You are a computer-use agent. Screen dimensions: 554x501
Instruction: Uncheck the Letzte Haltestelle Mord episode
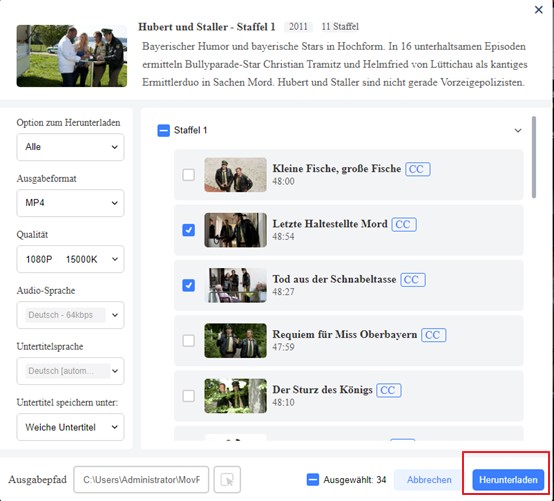[188, 230]
